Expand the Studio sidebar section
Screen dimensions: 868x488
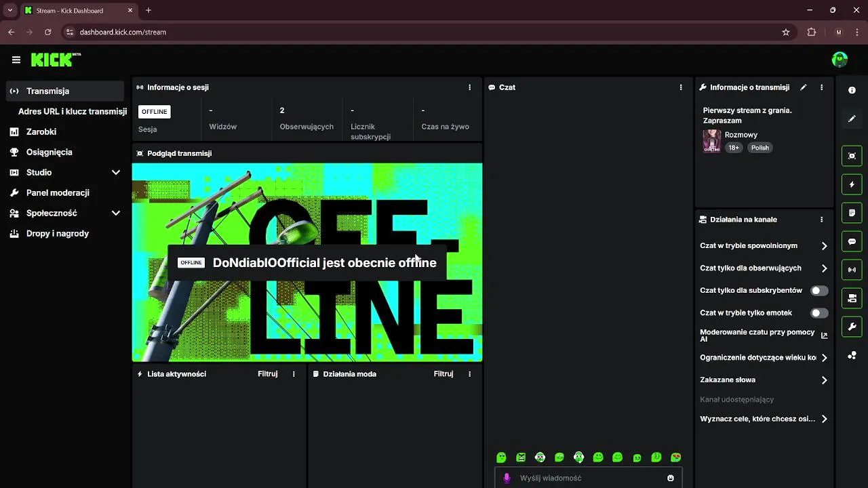coord(116,173)
